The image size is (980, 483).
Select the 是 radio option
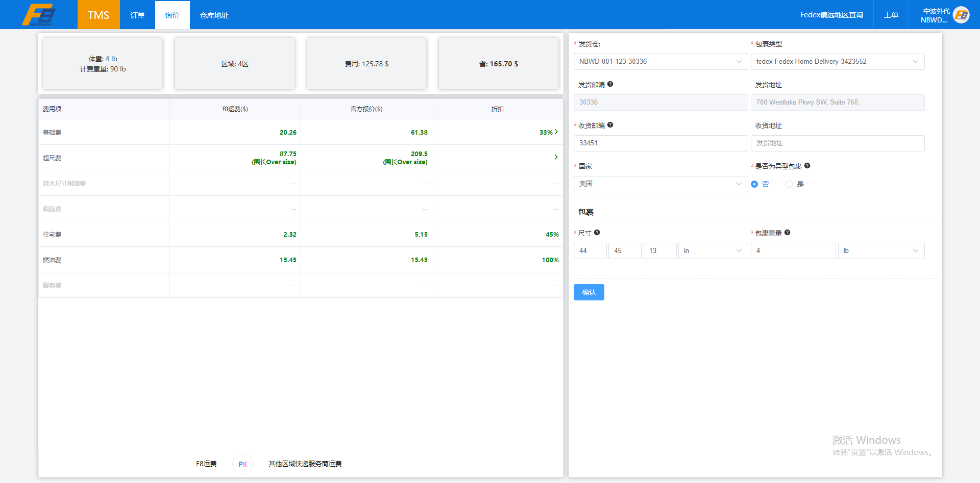795,184
